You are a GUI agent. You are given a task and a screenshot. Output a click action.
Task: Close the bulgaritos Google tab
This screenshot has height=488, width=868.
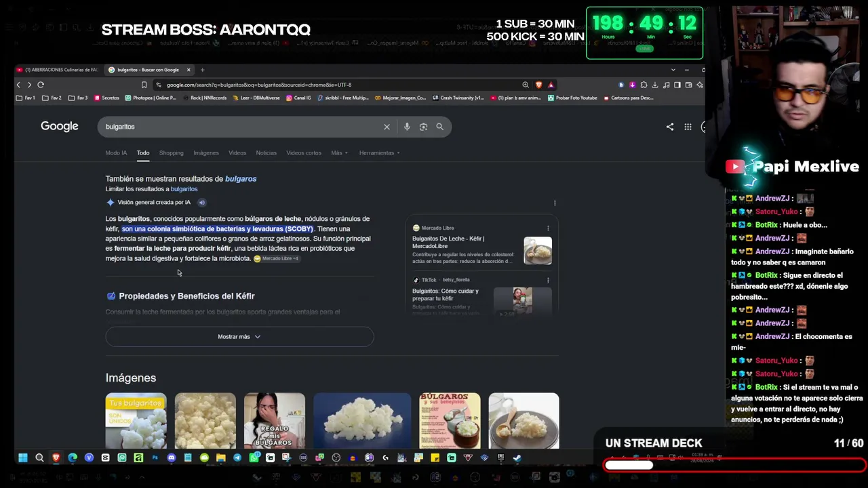tap(189, 70)
